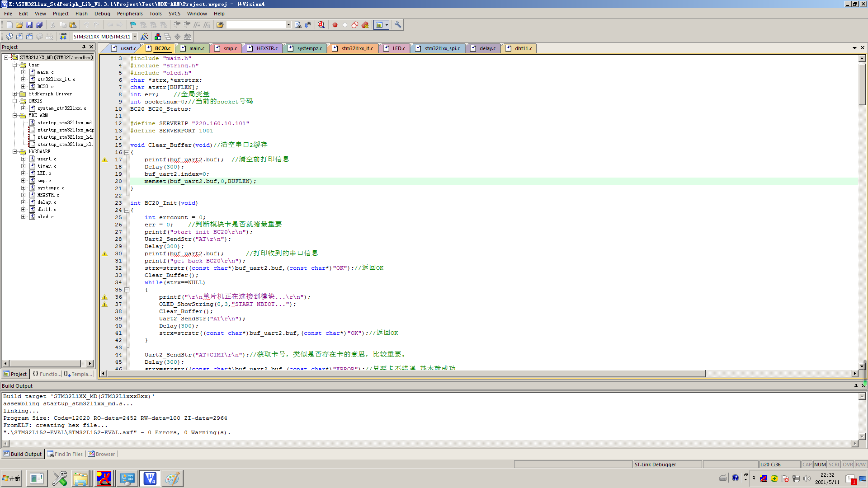Pin the Build Output panel

click(856, 386)
